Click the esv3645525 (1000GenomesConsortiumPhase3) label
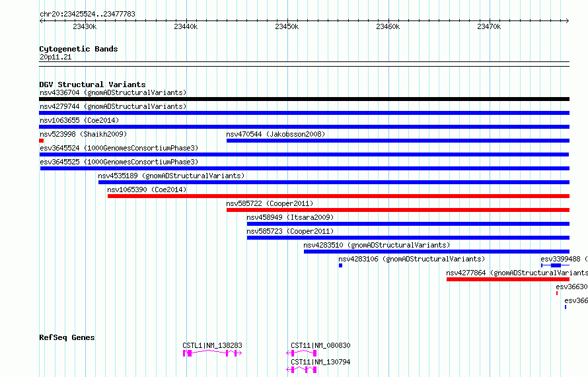 coord(119,162)
